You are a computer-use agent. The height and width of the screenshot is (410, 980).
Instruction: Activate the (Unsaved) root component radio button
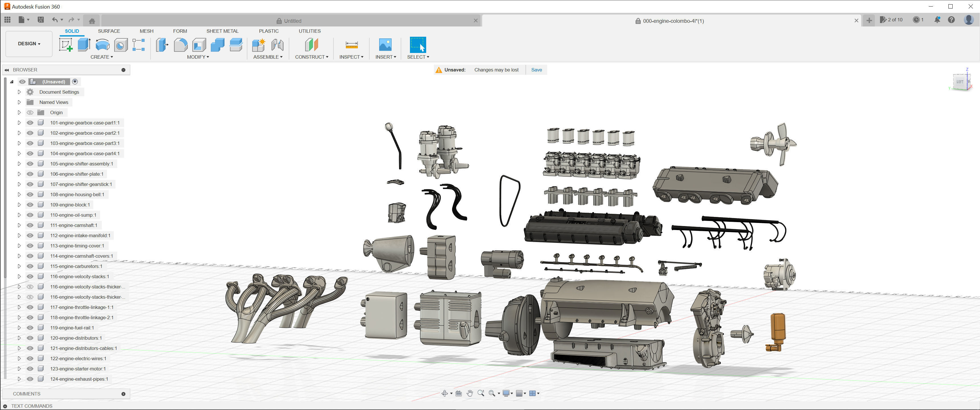point(75,81)
